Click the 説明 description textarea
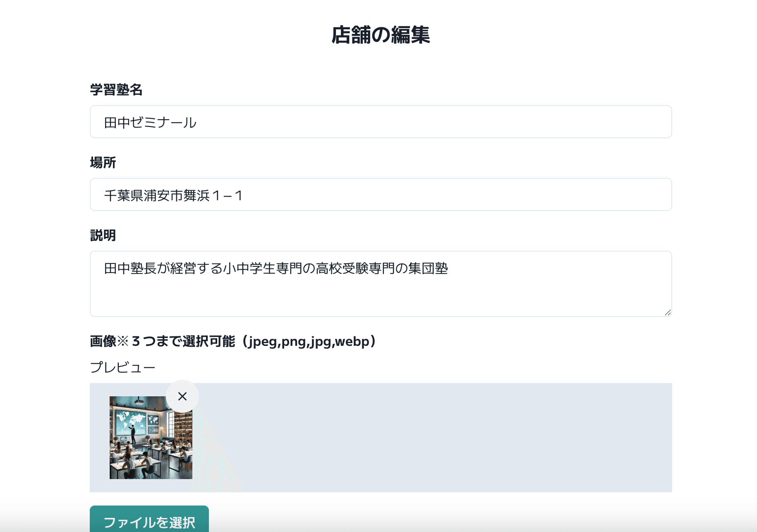Screen dimensions: 757x532 pyautogui.click(x=381, y=284)
